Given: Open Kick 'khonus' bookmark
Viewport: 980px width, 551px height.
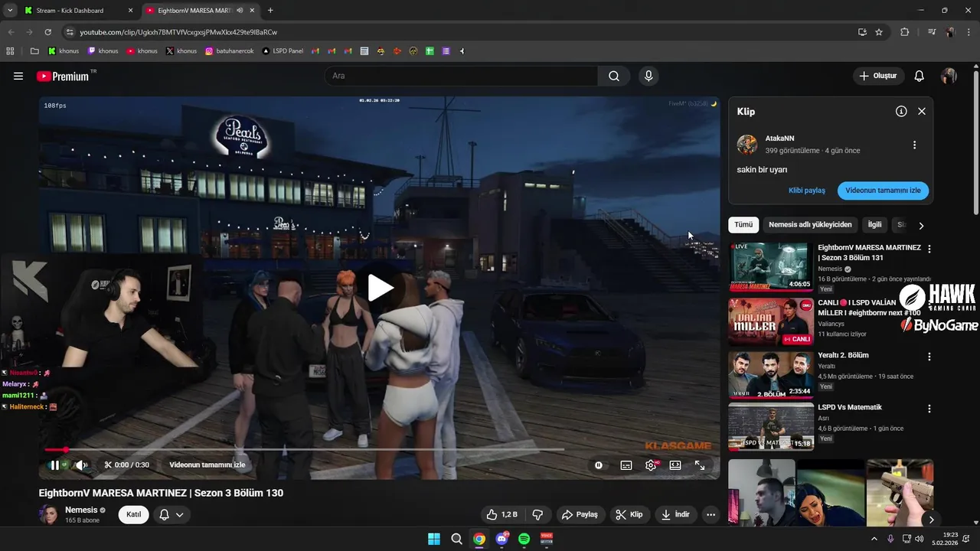Looking at the screenshot, I should (64, 51).
